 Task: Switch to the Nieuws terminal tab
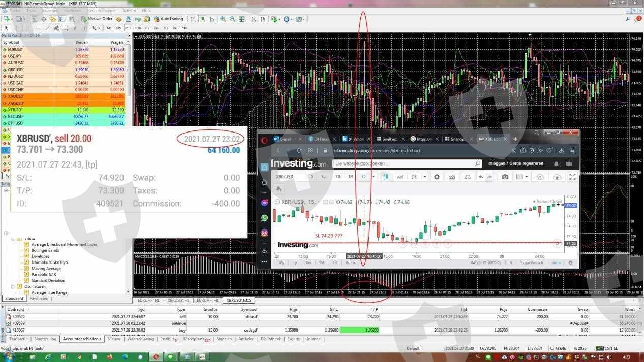click(114, 339)
